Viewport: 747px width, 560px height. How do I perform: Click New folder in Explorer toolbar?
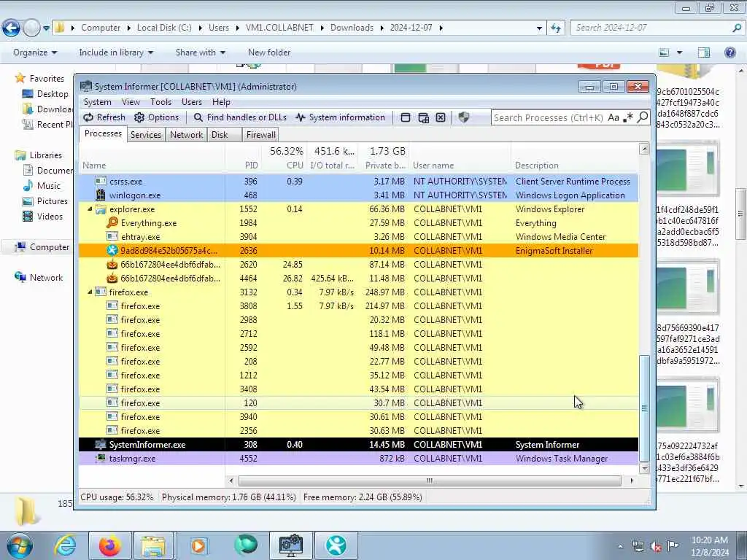[268, 52]
